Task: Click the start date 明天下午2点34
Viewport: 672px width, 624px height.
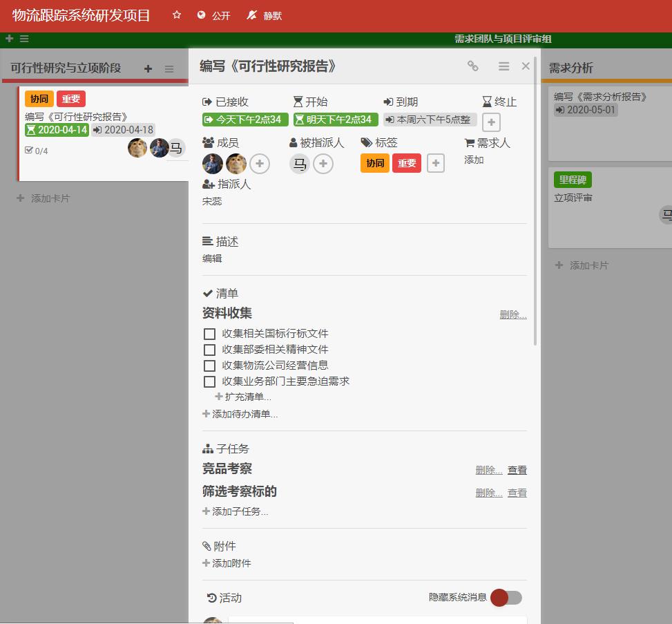Action: pyautogui.click(x=336, y=120)
